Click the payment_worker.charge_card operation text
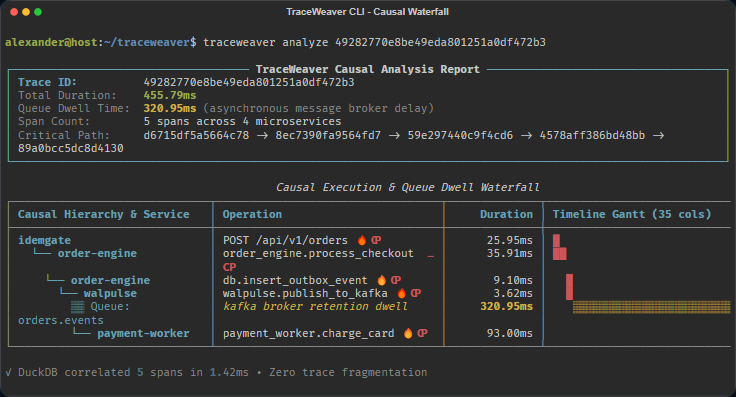The height and width of the screenshot is (397, 736). tap(308, 333)
